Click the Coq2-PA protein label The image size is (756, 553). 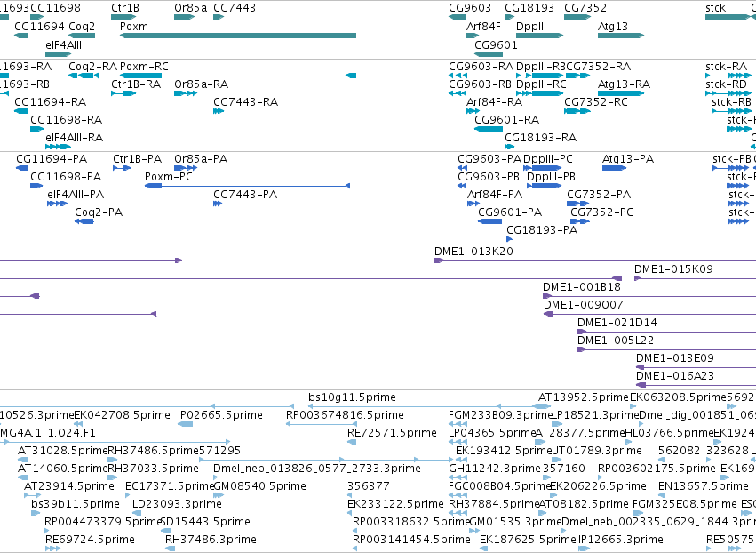(99, 212)
